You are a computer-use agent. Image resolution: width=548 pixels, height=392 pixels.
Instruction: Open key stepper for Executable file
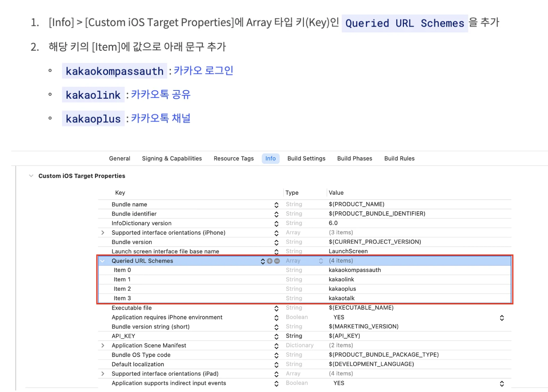tap(276, 308)
